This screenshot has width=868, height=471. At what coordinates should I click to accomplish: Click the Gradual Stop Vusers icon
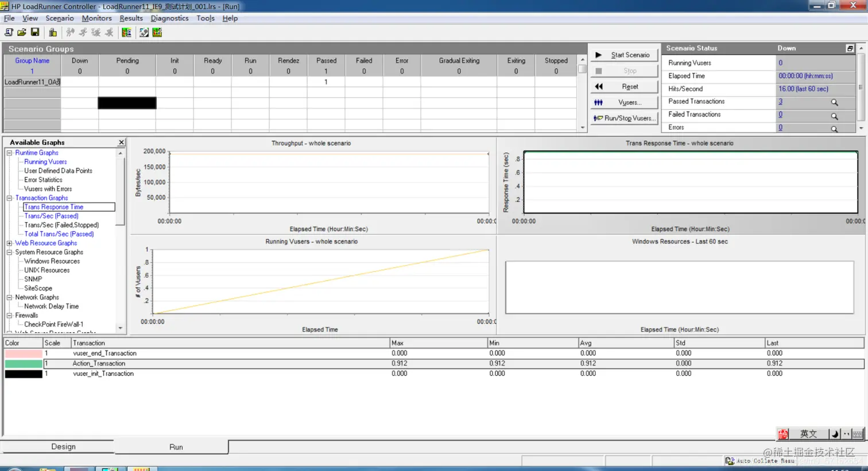(x=96, y=33)
